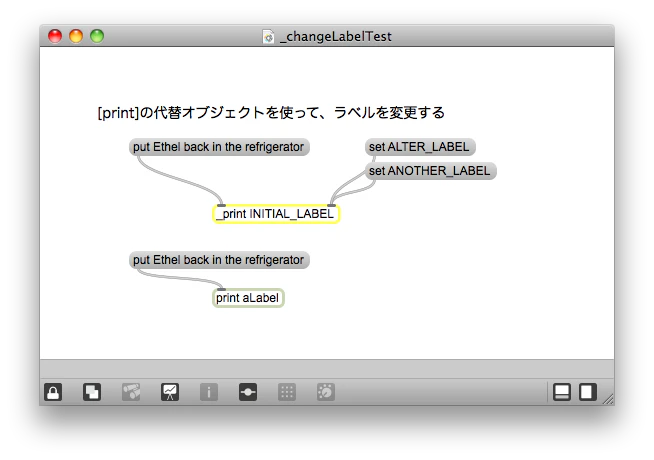654x460 pixels.
Task: Click the set ANOTHER_LABEL message box
Action: pyautogui.click(x=430, y=171)
